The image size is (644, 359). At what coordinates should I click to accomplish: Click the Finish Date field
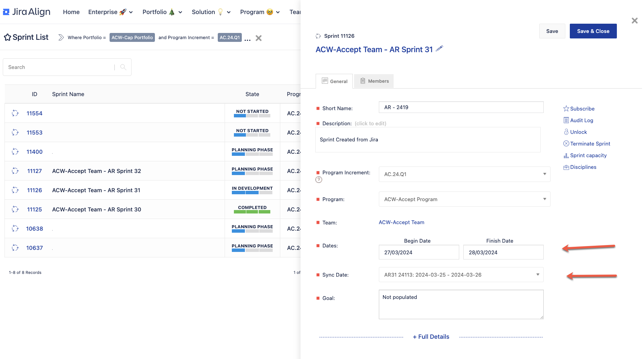503,252
